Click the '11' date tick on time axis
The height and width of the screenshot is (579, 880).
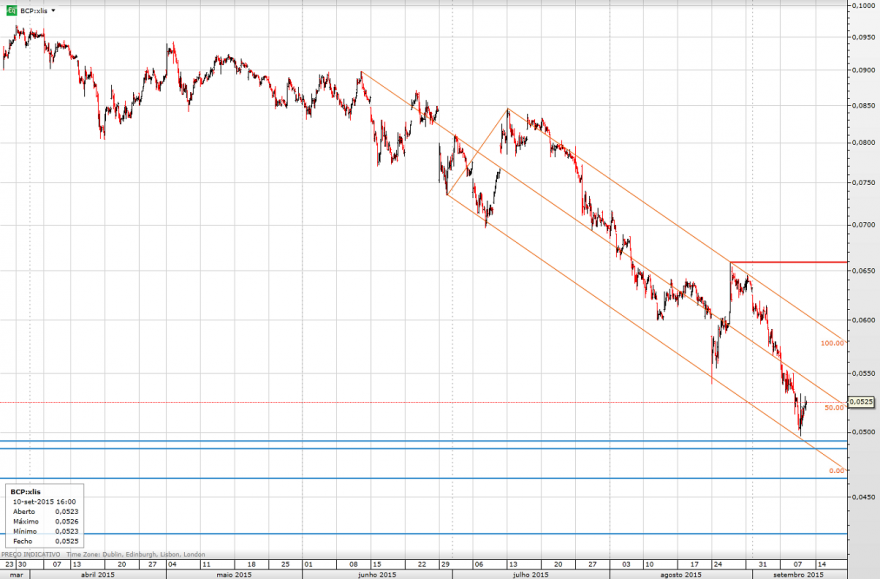point(207,564)
